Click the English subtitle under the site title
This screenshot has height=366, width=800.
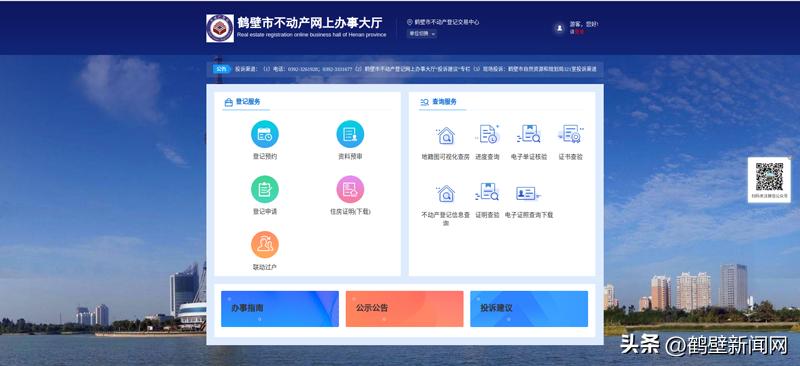pos(312,35)
